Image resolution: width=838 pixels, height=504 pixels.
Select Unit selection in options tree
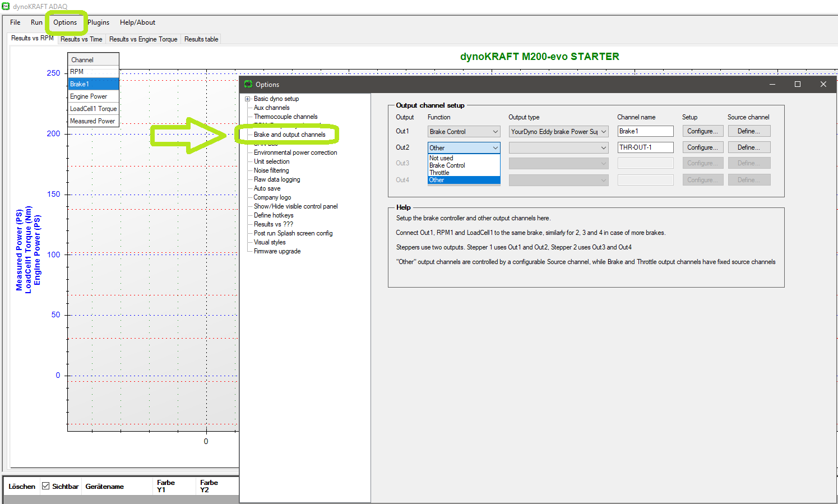271,161
